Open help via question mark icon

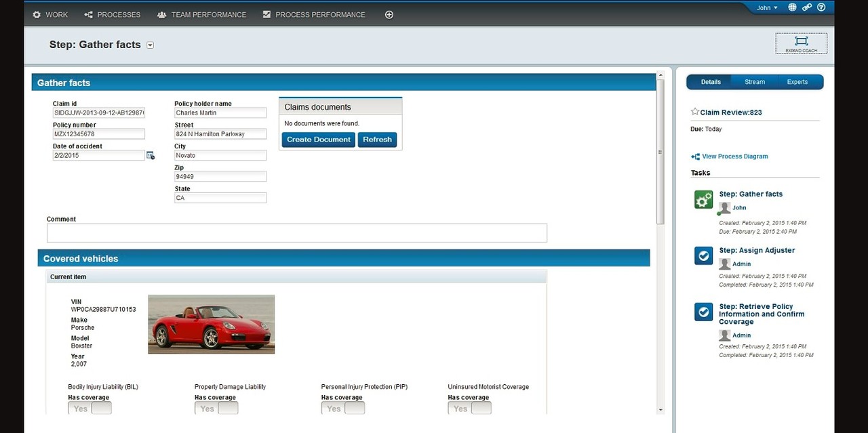821,7
